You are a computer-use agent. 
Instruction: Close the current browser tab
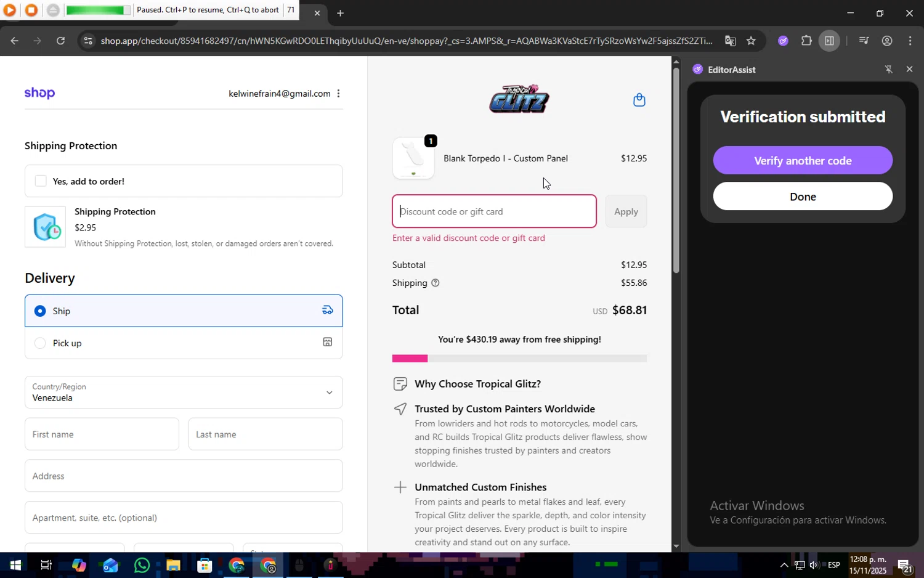tap(317, 13)
